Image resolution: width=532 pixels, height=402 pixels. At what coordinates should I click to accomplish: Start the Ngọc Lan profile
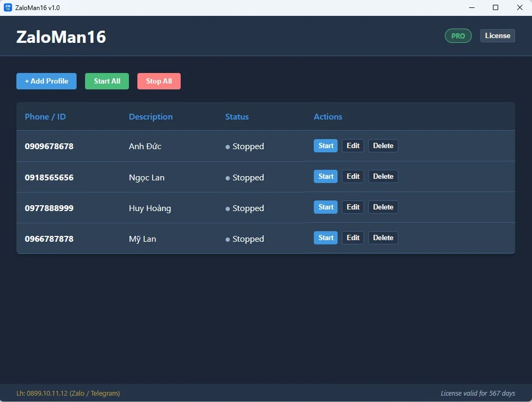coord(325,176)
